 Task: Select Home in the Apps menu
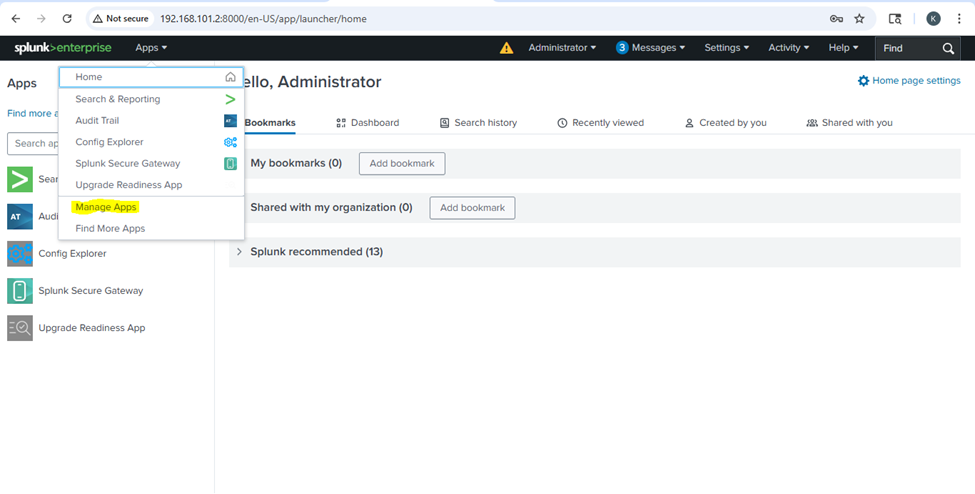[151, 77]
